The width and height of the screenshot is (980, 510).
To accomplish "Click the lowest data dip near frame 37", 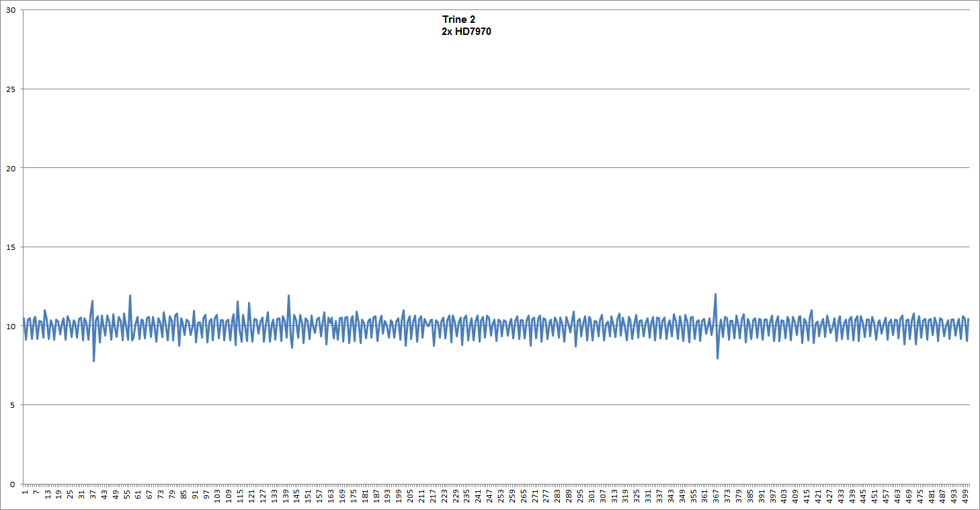I will [94, 361].
